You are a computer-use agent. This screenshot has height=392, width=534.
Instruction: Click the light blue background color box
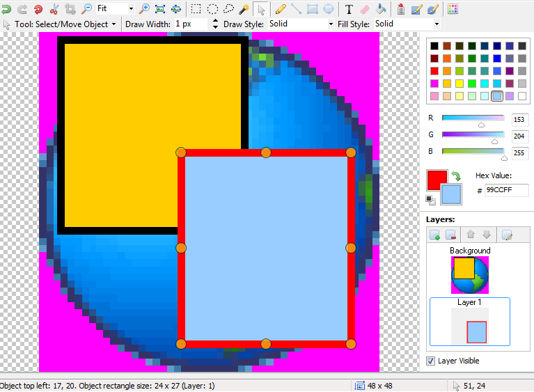[x=451, y=194]
